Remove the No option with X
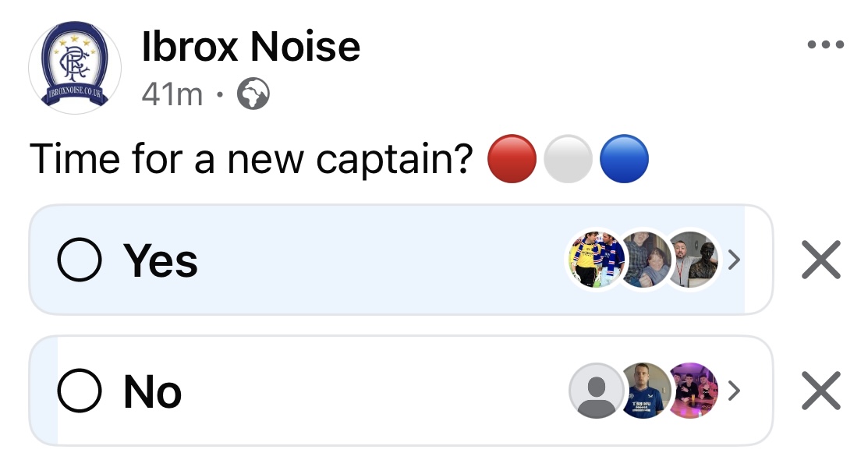Viewport: 868px width, 460px height. (821, 391)
